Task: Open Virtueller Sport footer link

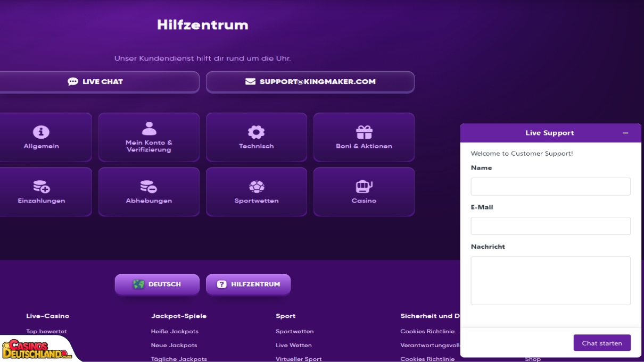Action: coord(299,359)
